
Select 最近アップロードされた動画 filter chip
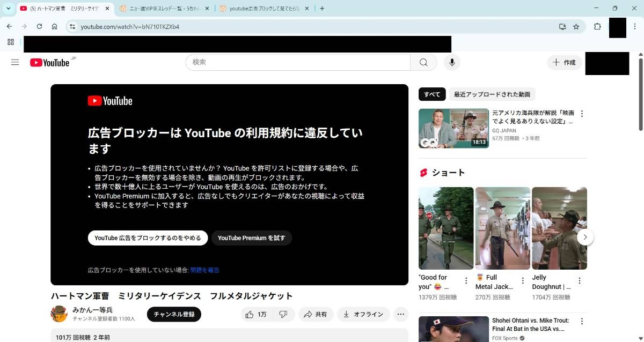tap(492, 94)
